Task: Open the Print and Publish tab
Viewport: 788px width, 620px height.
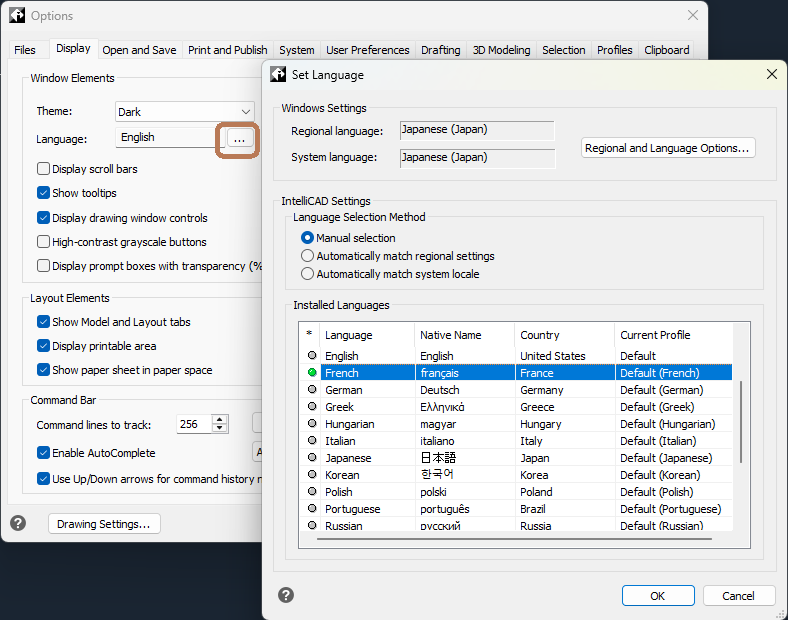Action: pos(228,50)
